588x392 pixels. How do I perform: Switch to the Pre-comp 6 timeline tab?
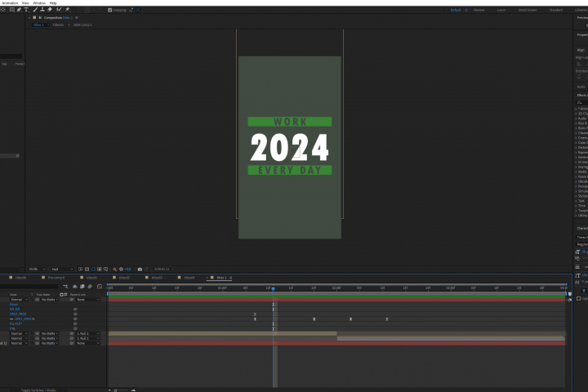(56, 278)
